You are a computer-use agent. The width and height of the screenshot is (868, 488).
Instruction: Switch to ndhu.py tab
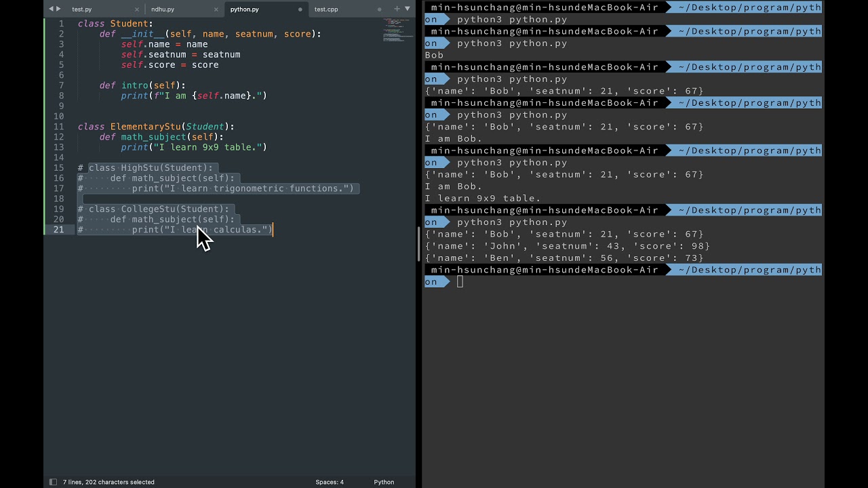163,9
